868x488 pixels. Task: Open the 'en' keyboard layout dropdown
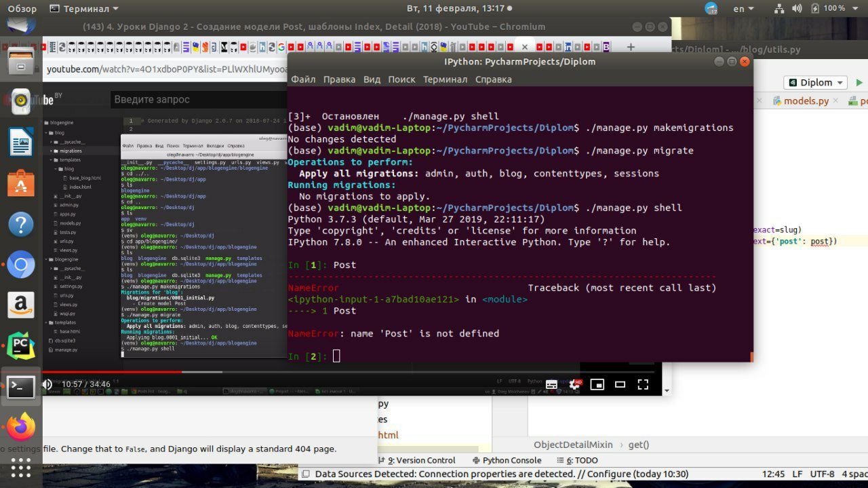[744, 9]
